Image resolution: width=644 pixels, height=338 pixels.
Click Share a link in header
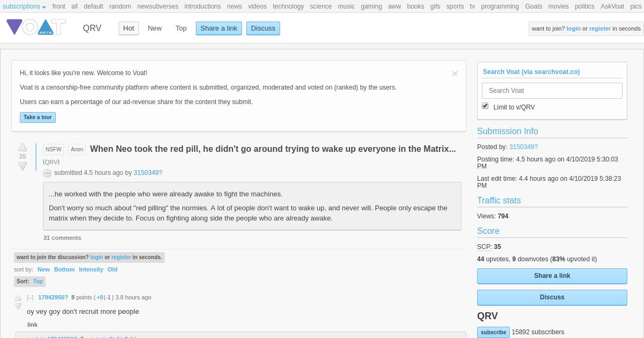(x=219, y=28)
